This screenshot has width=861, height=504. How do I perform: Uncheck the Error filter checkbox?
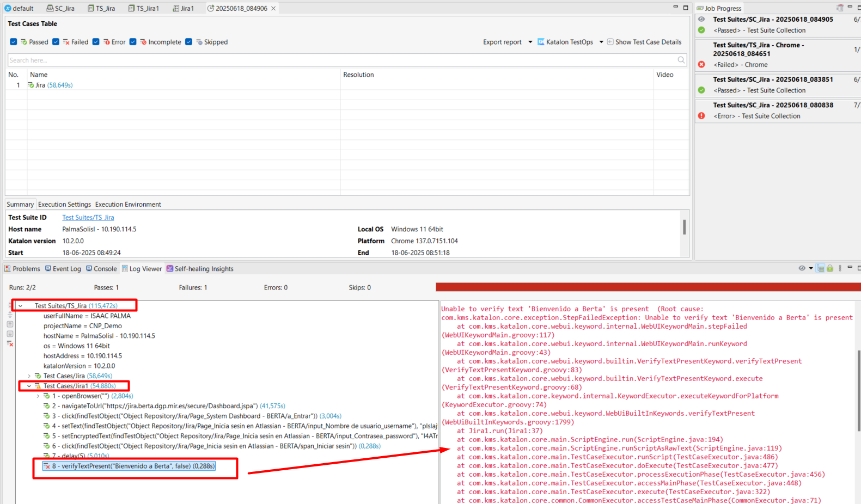coord(96,42)
